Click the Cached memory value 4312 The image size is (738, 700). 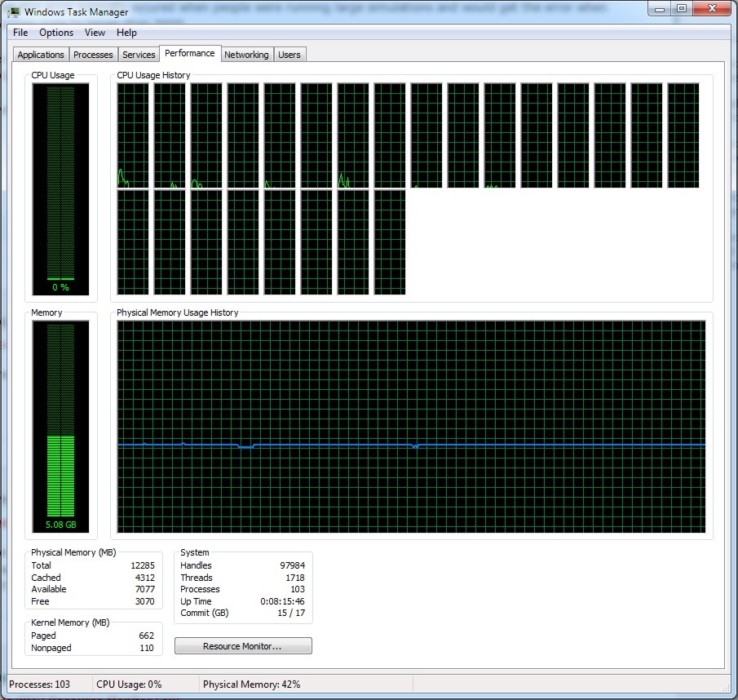pyautogui.click(x=145, y=578)
